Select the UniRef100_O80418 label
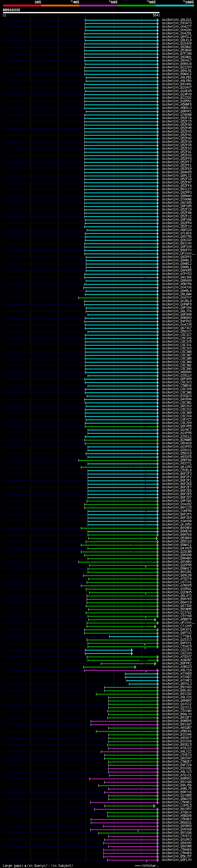This screenshot has height=868, width=197. pos(176,443)
